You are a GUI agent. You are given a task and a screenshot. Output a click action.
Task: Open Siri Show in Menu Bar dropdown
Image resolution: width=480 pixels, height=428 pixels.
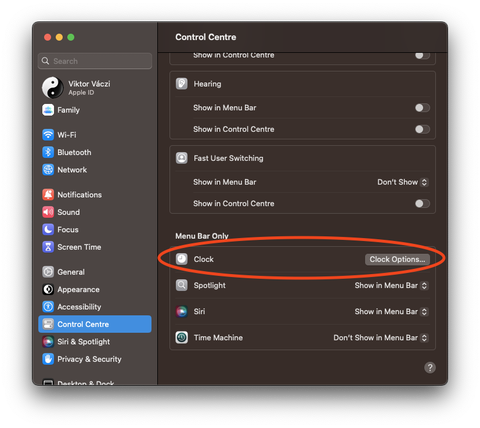pyautogui.click(x=391, y=312)
